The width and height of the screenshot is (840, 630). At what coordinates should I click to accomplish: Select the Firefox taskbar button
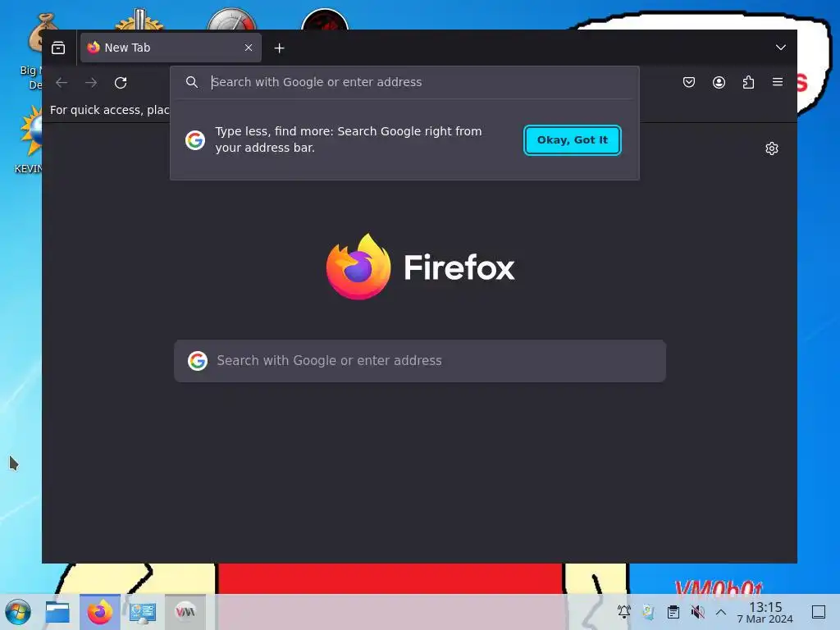(x=99, y=612)
